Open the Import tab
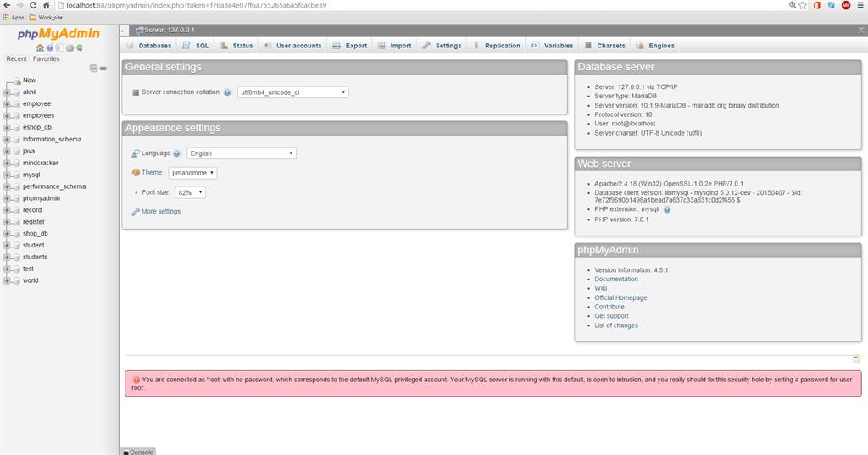 coord(395,46)
